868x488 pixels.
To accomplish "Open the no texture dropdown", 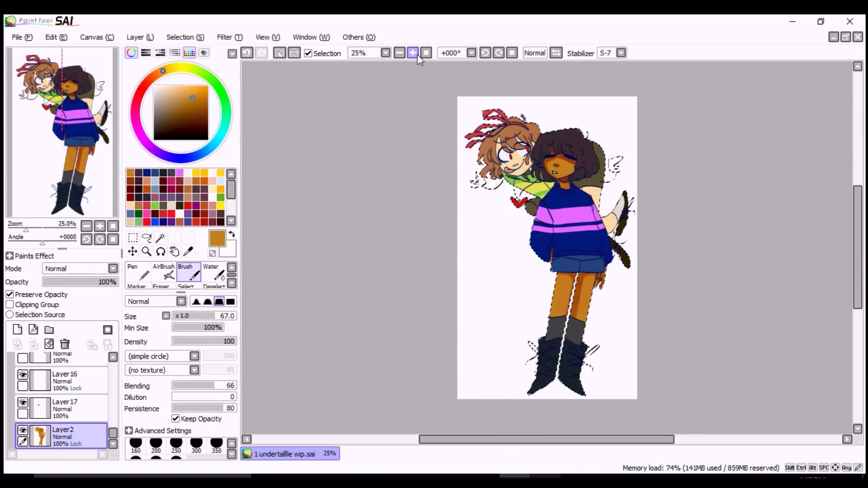I will pyautogui.click(x=194, y=370).
